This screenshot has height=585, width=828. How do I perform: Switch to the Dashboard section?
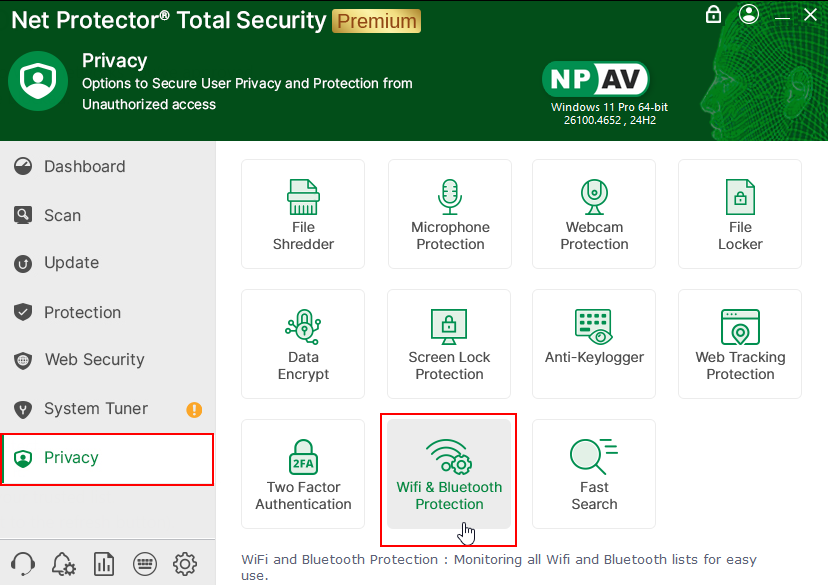pyautogui.click(x=84, y=166)
